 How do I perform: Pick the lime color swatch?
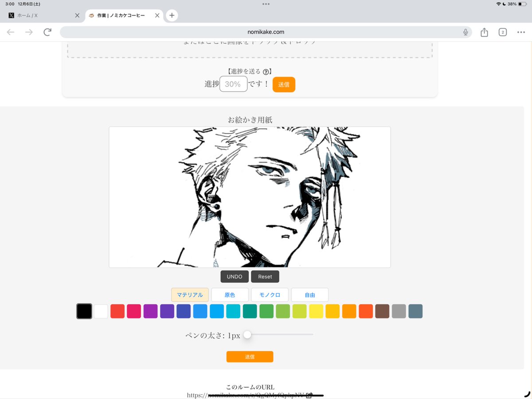pos(300,311)
